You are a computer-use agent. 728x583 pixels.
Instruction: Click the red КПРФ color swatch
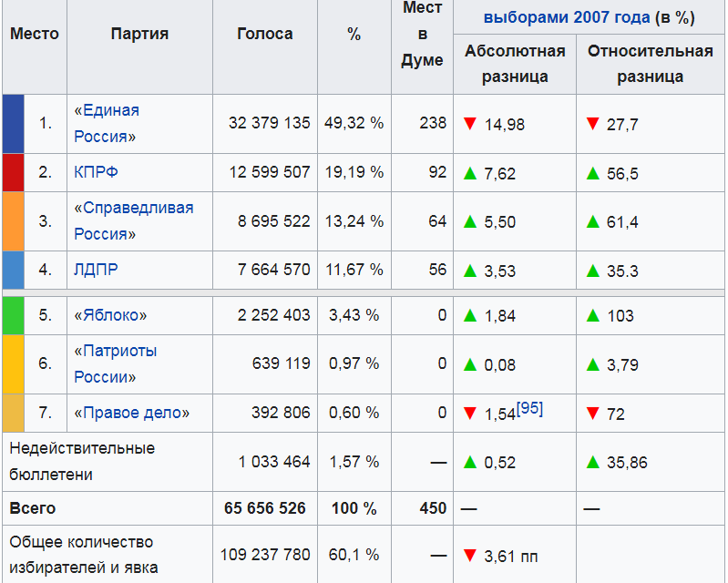click(13, 173)
